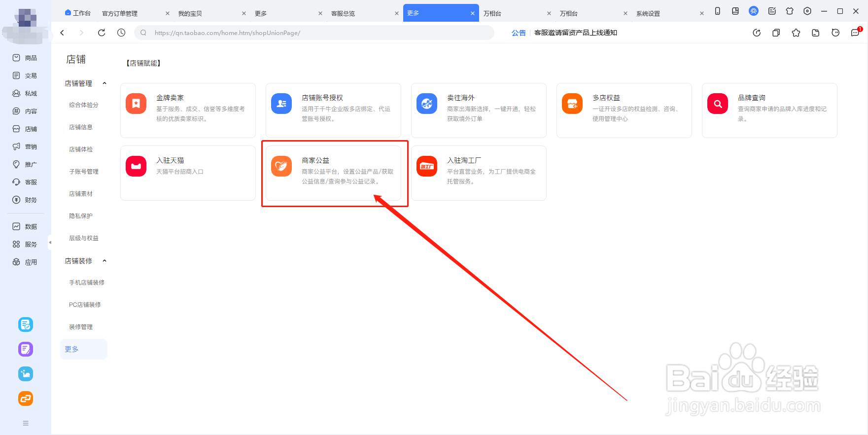Open the 客服邀请留资产品上线通知 announcement

coord(576,33)
